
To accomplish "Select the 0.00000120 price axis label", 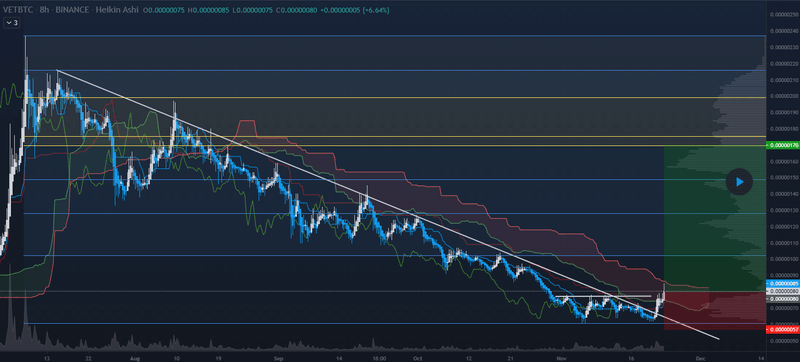I will point(784,227).
